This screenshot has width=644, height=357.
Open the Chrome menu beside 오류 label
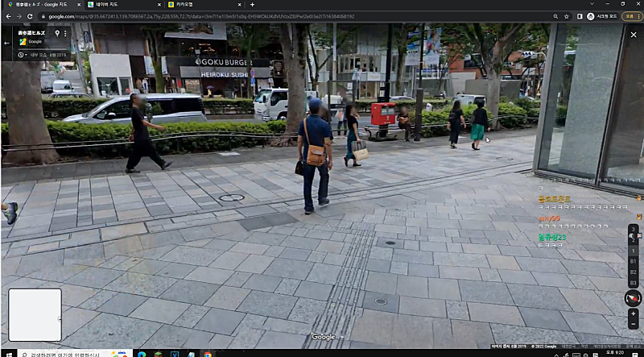tap(638, 16)
